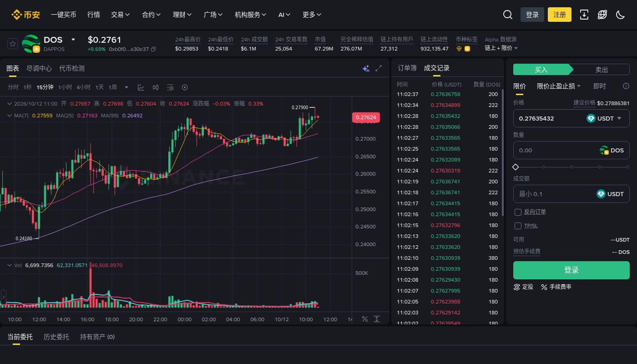Open more time intervals dropdown after 1周
Viewport: 637px width, 364px height.
pyautogui.click(x=126, y=87)
